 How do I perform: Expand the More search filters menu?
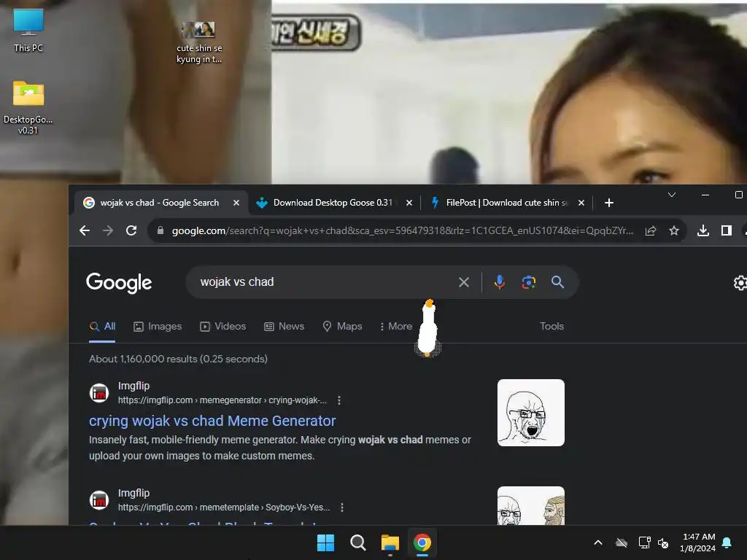[396, 327]
